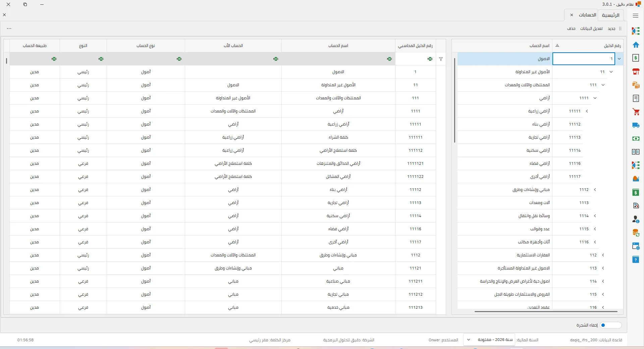The image size is (644, 349).
Task: Open the green cash banknote icon
Action: (636, 139)
